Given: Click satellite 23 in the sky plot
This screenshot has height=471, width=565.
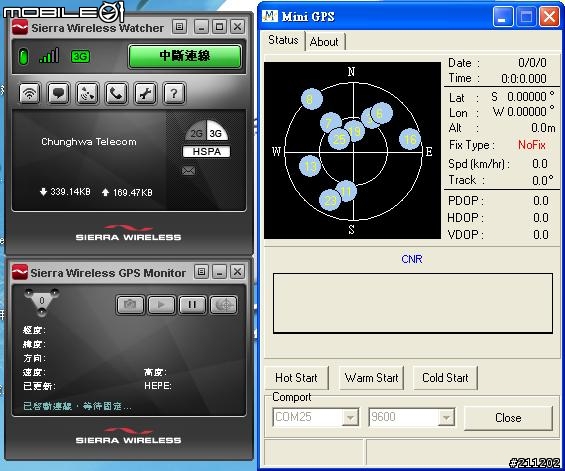Looking at the screenshot, I should (330, 201).
